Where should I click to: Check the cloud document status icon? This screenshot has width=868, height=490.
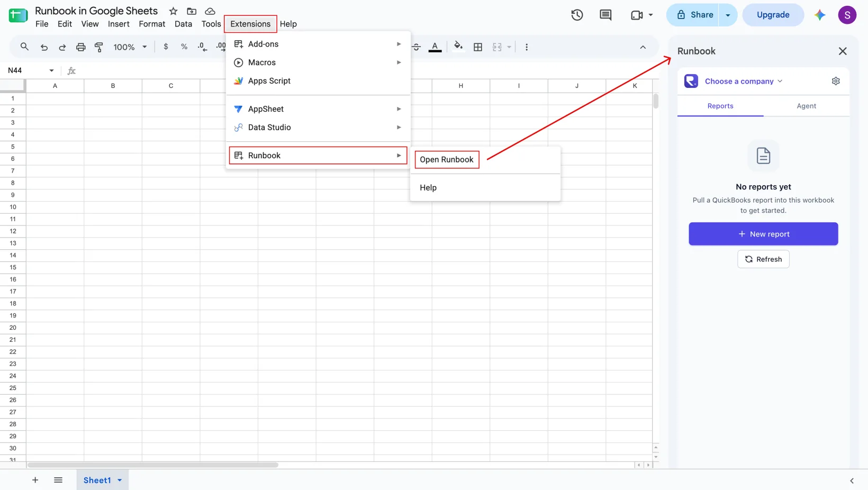[210, 11]
